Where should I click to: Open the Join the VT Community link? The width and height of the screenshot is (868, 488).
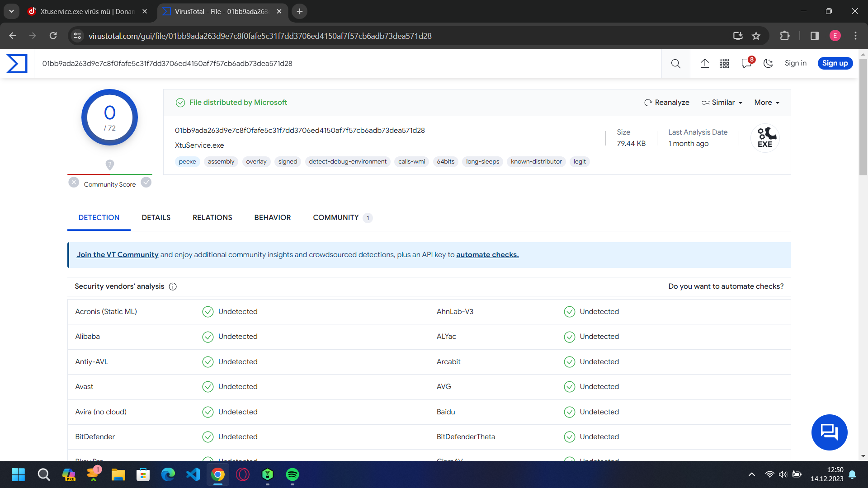pyautogui.click(x=118, y=255)
